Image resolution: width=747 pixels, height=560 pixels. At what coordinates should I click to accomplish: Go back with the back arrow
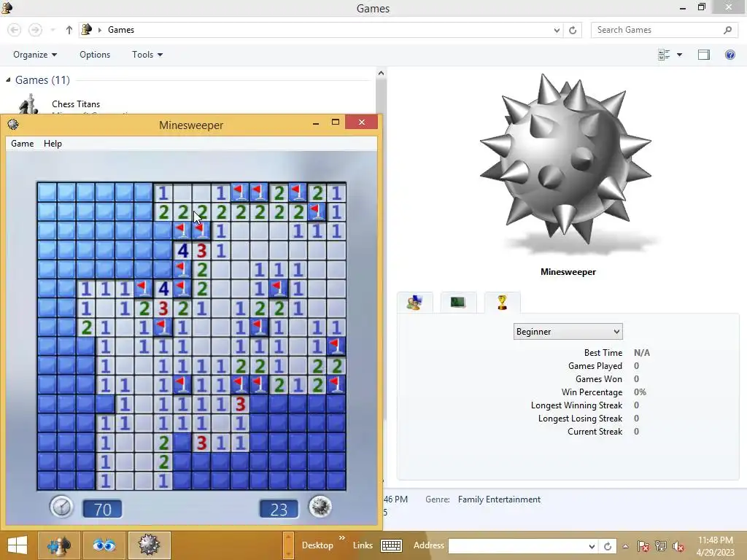pos(15,30)
